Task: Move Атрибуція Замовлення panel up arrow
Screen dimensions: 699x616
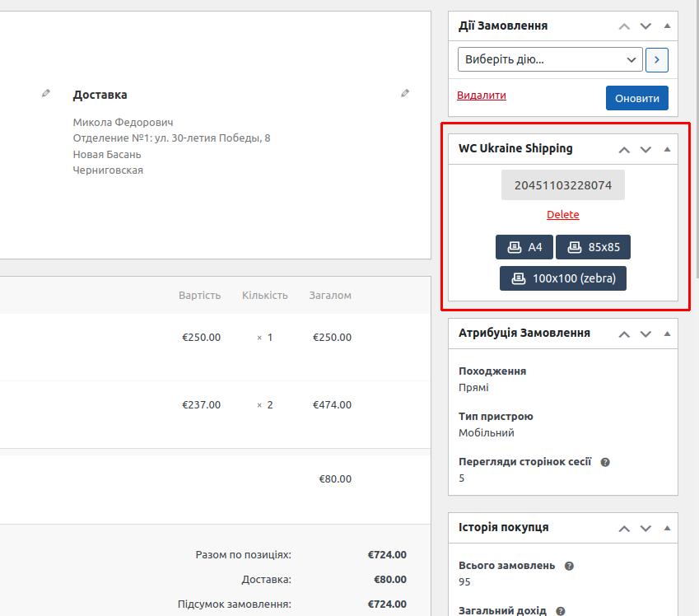Action: click(x=624, y=334)
